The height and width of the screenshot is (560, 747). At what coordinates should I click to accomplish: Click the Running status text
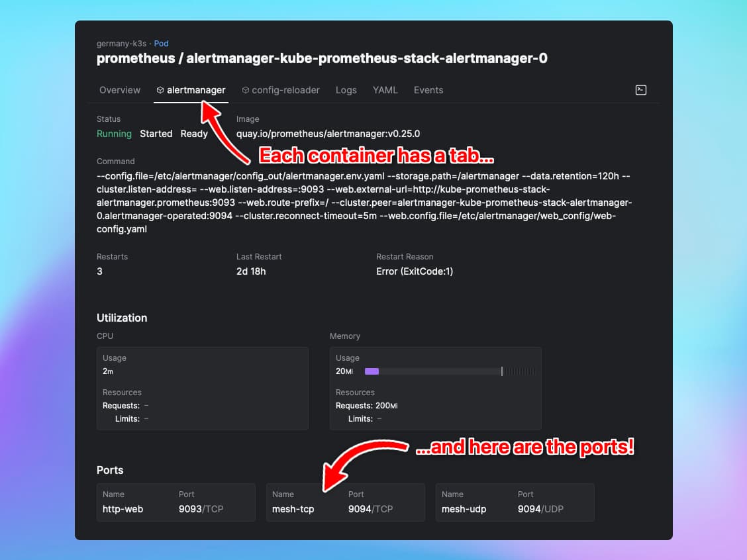tap(114, 134)
